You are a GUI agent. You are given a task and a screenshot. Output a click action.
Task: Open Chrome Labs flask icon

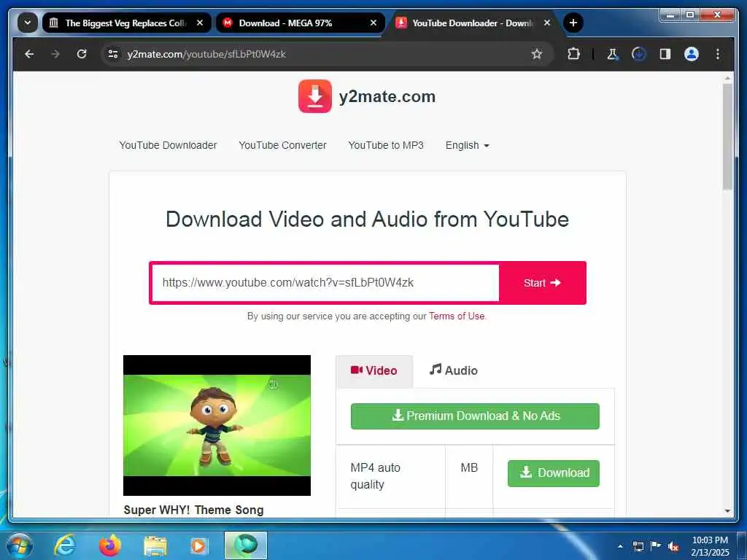613,54
